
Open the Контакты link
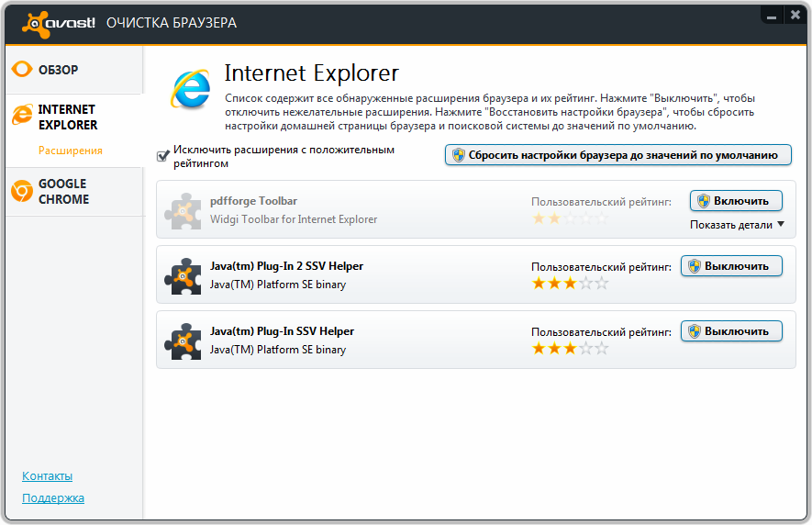47,476
